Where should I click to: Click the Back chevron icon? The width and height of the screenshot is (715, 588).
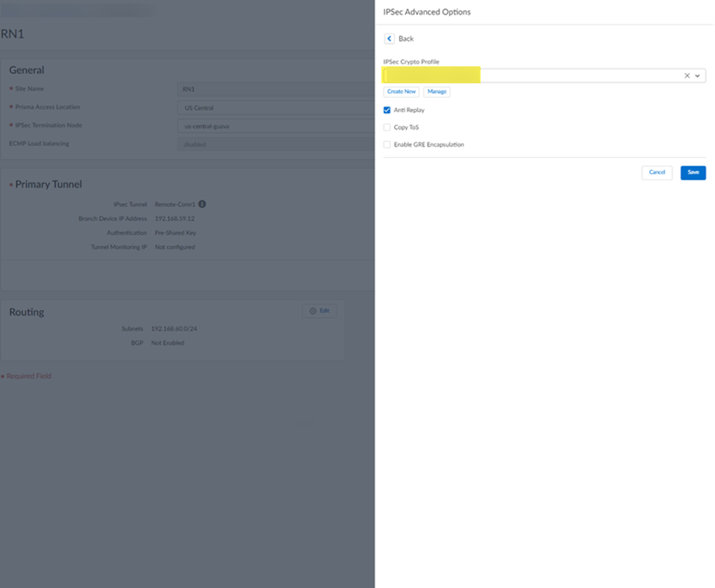tap(389, 39)
